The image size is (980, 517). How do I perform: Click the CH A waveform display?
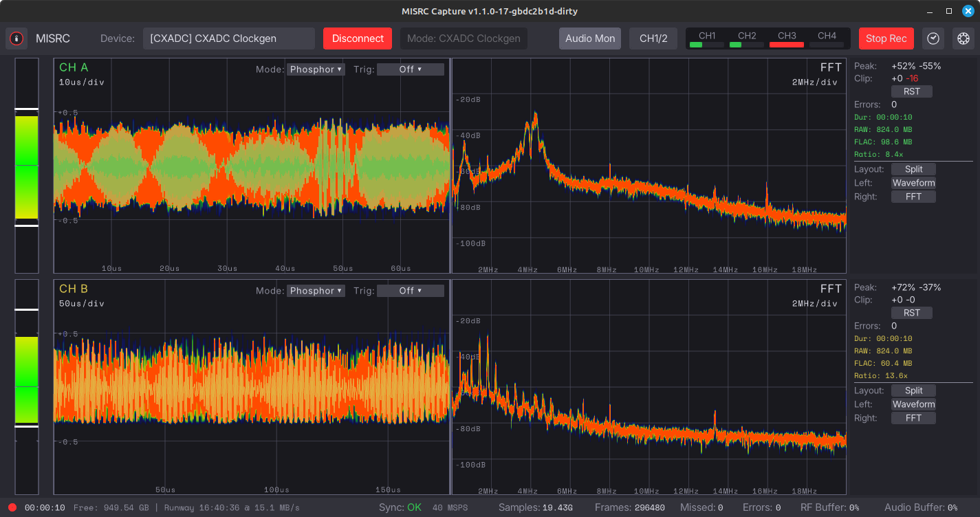[x=252, y=166]
